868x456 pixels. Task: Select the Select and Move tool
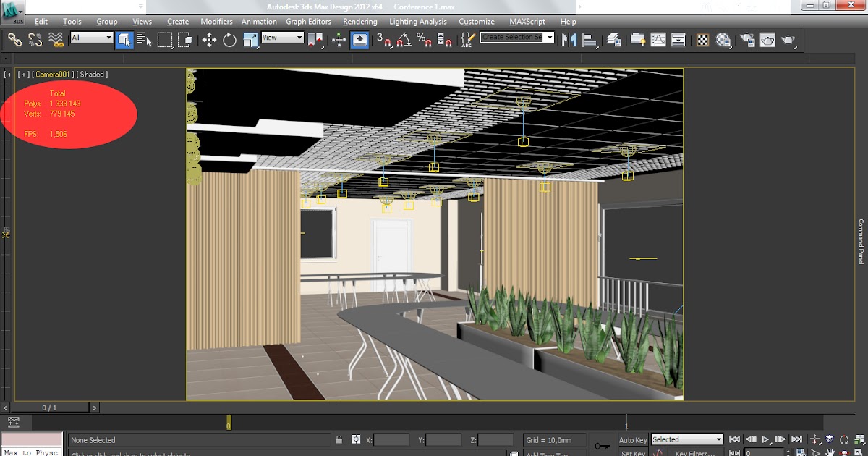point(209,40)
